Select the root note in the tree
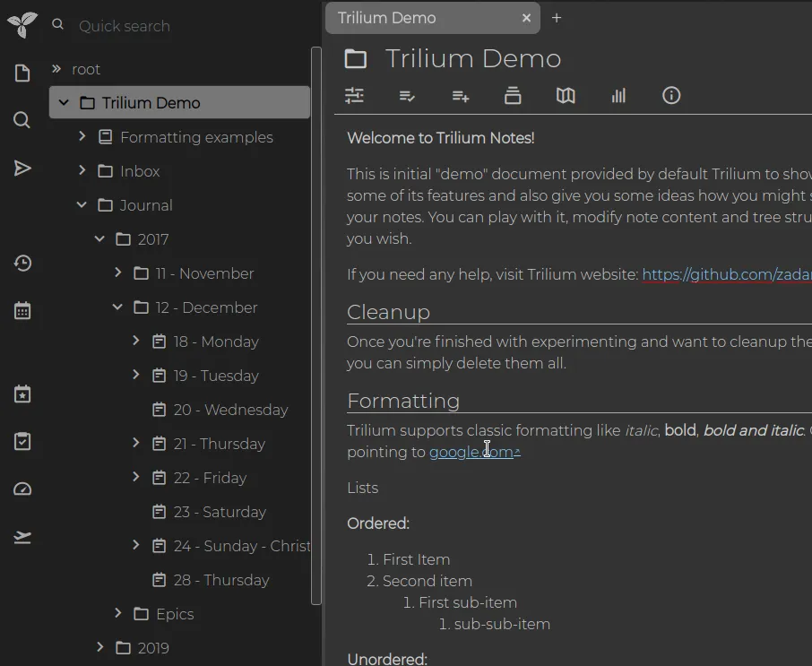Screen dimensions: 812x666 coord(87,69)
